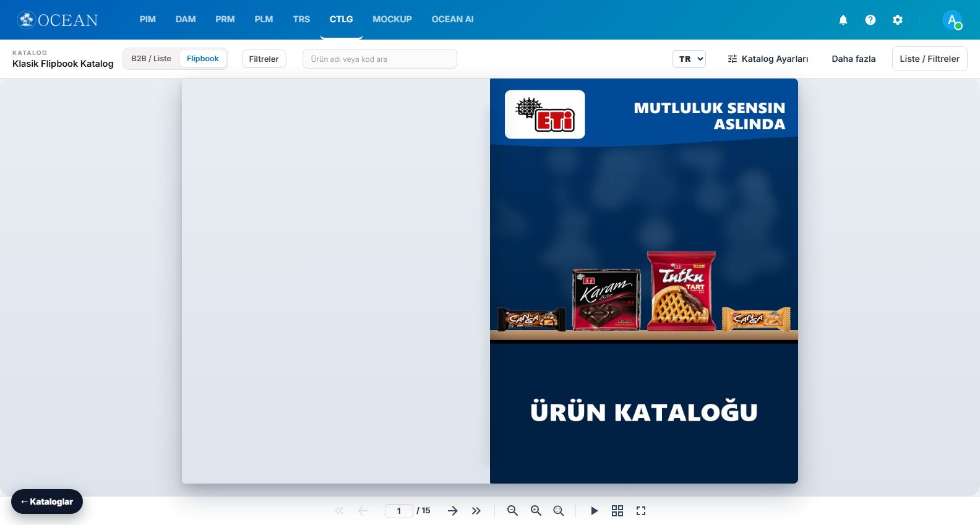The width and height of the screenshot is (980, 525).
Task: Open the PLM module tab
Action: point(264,19)
